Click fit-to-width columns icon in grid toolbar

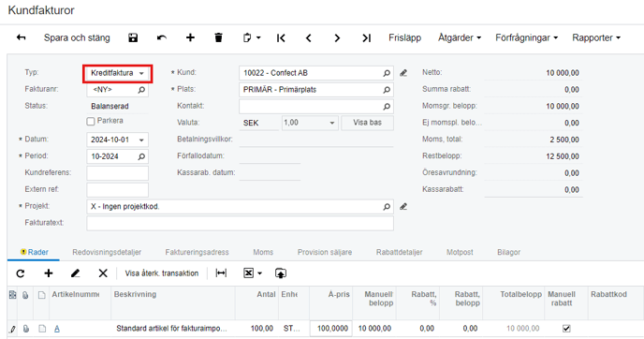click(221, 273)
